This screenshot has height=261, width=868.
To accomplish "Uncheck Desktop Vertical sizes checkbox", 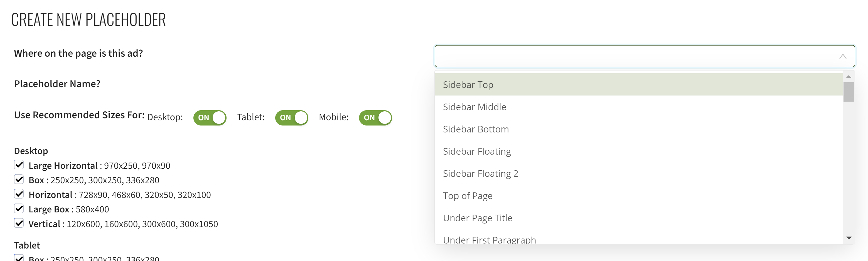I will (x=19, y=223).
